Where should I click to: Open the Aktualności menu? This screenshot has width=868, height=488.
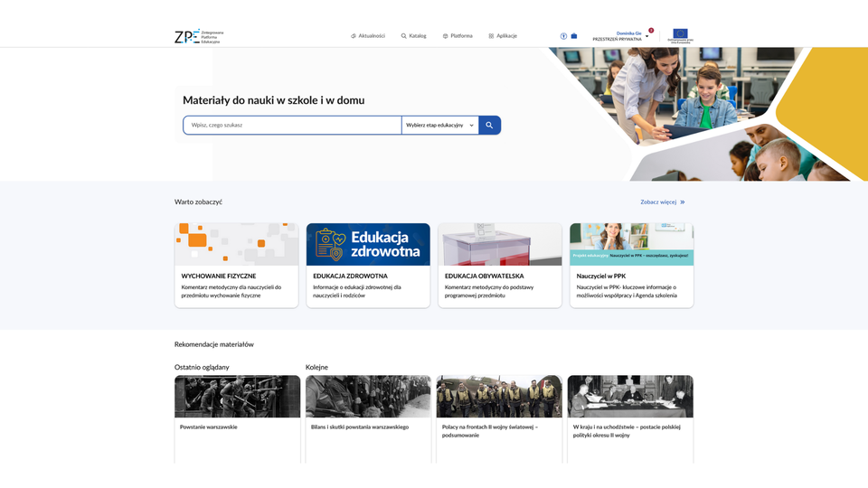point(368,36)
